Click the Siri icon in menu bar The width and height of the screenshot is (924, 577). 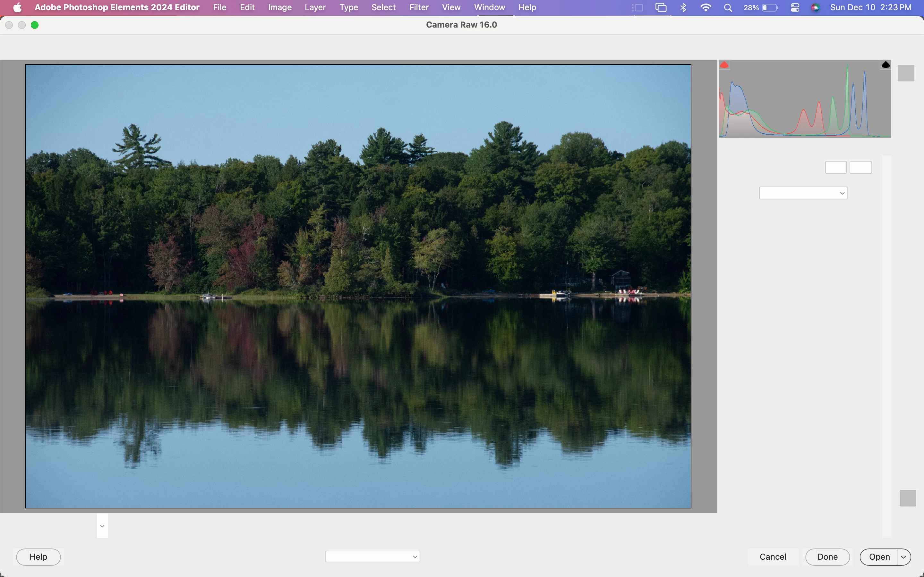(815, 8)
